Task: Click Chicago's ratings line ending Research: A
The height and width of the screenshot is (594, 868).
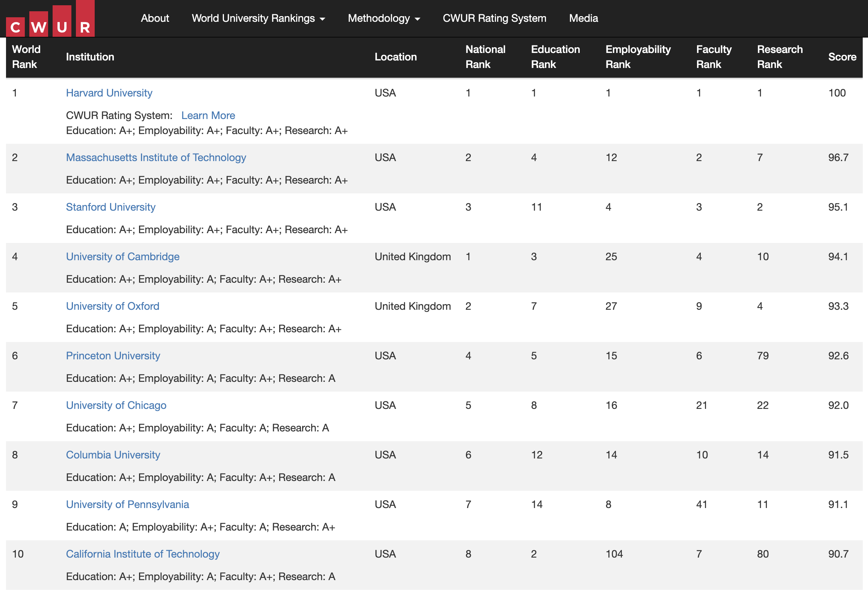Action: (x=198, y=428)
